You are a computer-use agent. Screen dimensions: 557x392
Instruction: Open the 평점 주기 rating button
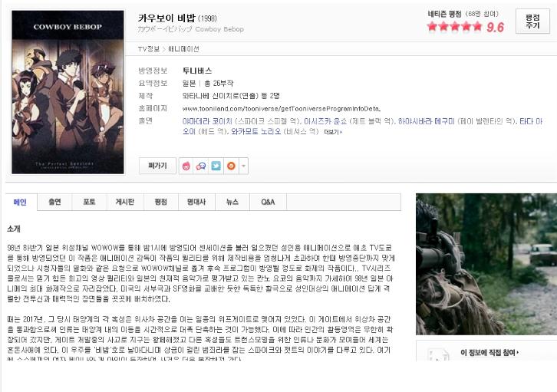coord(532,21)
